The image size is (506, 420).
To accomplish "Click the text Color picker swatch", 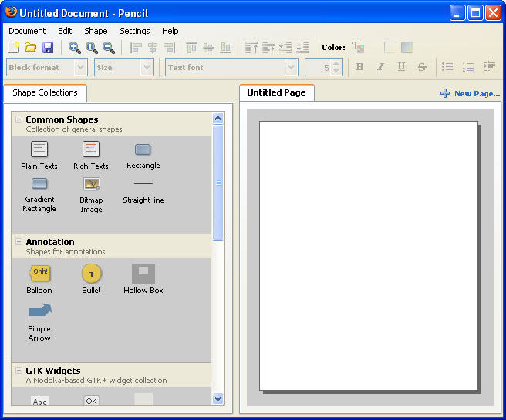I will click(x=358, y=48).
